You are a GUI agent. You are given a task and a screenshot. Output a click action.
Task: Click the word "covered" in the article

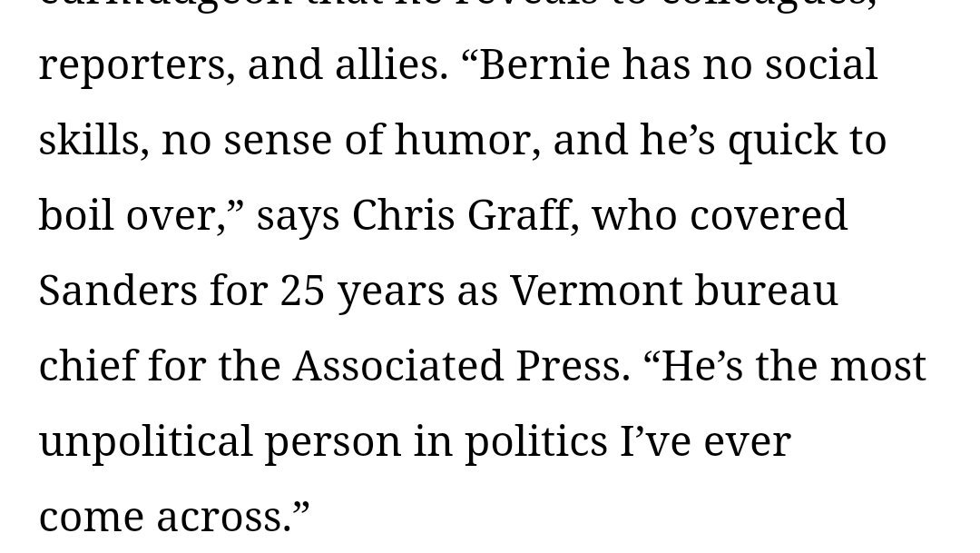pos(769,214)
